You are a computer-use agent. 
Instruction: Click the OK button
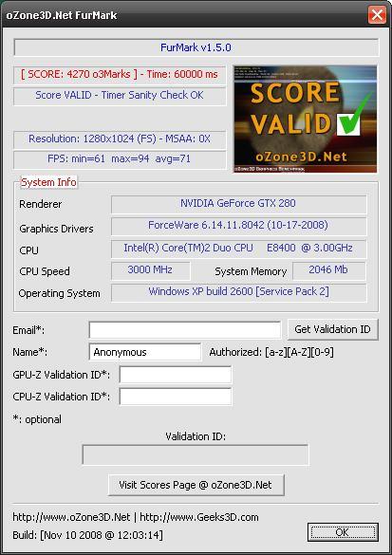tap(343, 532)
